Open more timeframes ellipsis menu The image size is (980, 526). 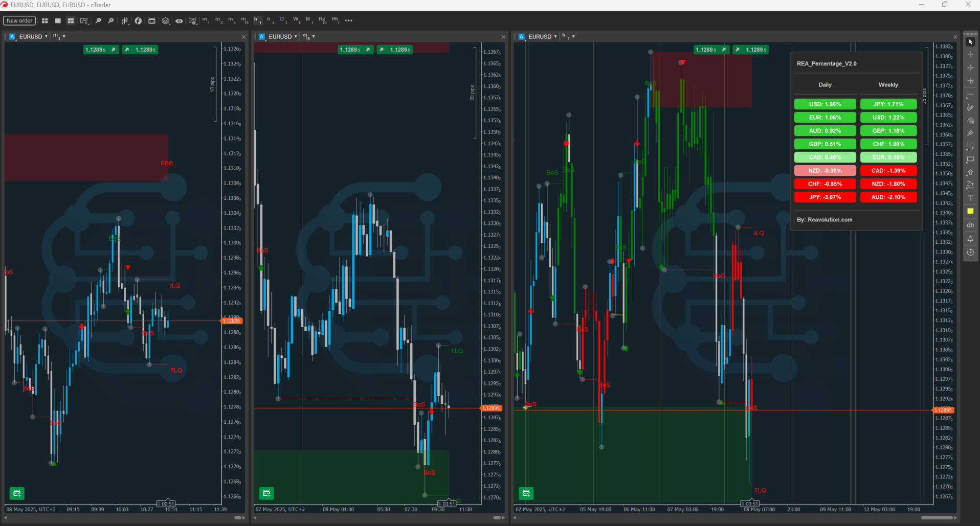click(349, 21)
